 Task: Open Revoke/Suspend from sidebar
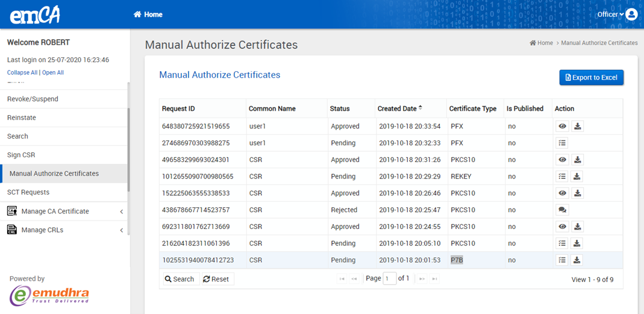point(33,99)
